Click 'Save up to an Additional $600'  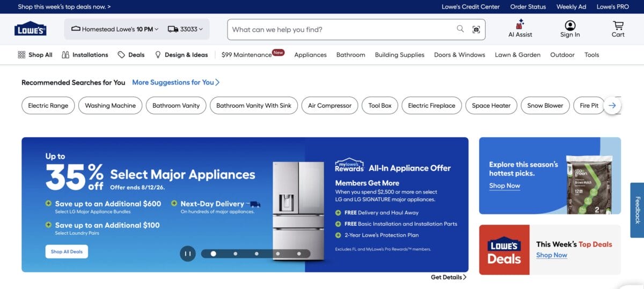coord(108,204)
